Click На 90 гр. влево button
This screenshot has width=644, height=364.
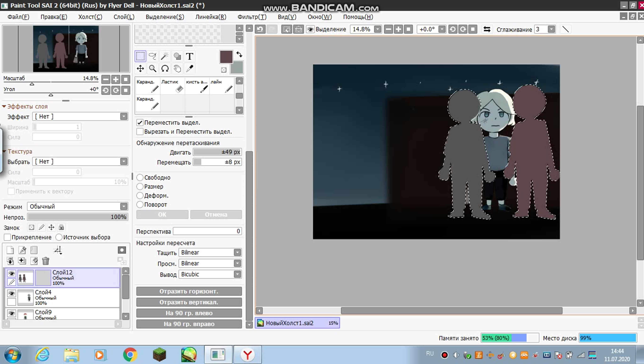coord(189,313)
